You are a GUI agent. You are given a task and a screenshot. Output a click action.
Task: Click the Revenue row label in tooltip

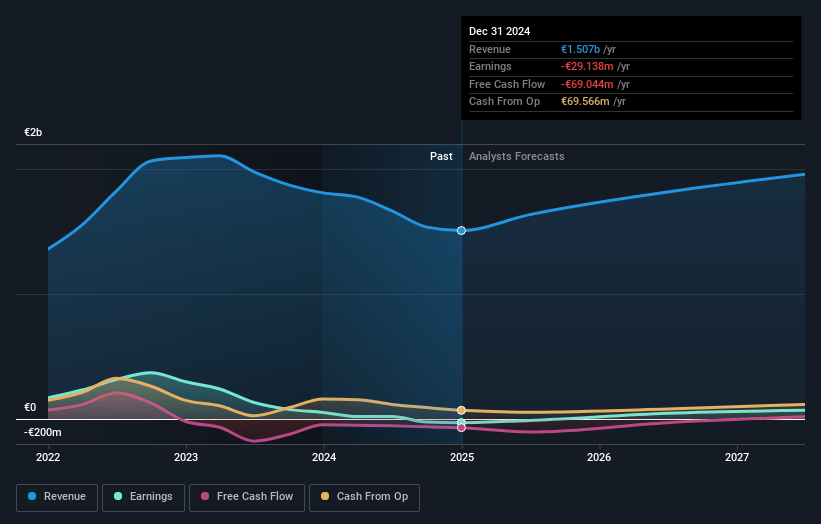(490, 49)
